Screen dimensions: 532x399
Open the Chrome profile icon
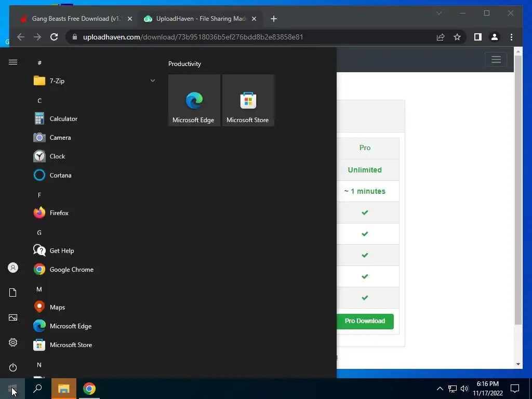point(495,37)
